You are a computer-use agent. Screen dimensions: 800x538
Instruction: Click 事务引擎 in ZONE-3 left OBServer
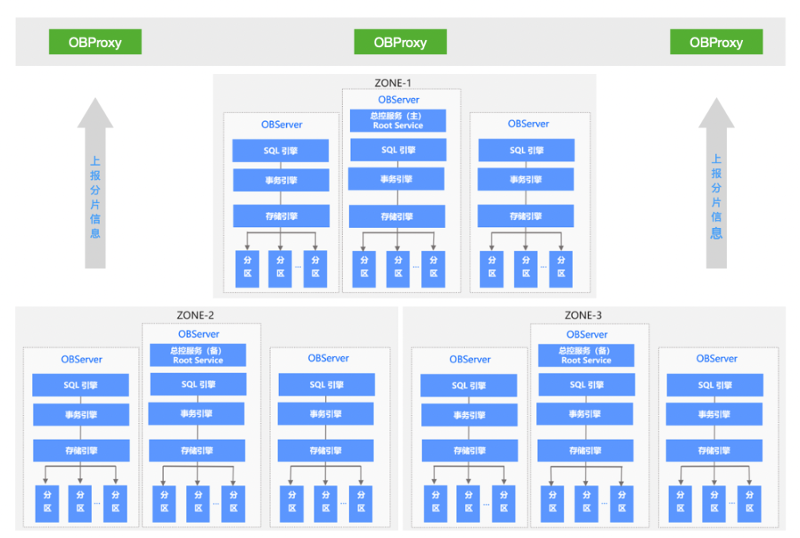click(x=469, y=415)
